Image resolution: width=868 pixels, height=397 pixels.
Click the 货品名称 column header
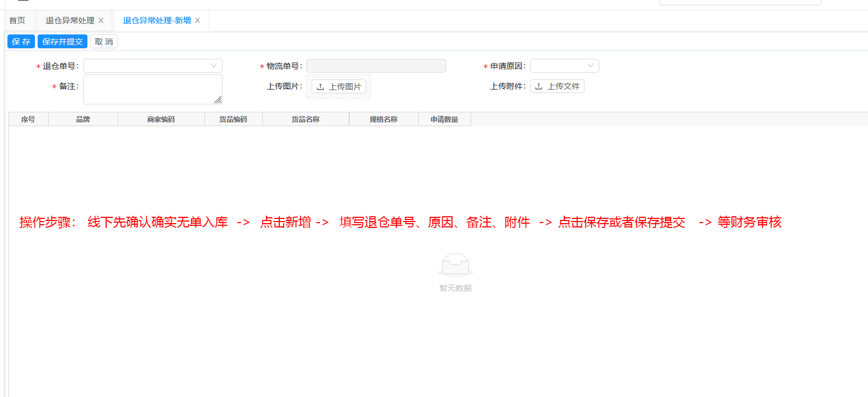[305, 119]
